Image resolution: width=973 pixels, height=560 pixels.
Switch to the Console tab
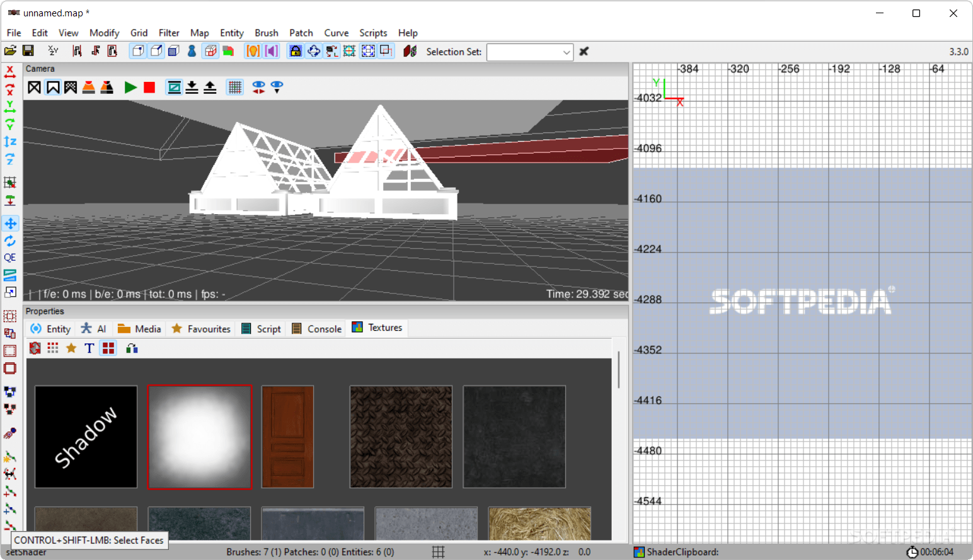[316, 329]
